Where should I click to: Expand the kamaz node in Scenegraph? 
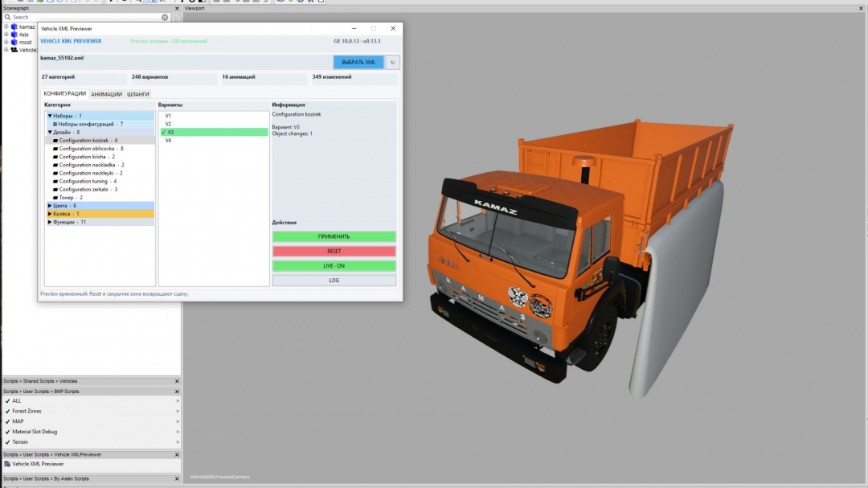click(x=6, y=27)
